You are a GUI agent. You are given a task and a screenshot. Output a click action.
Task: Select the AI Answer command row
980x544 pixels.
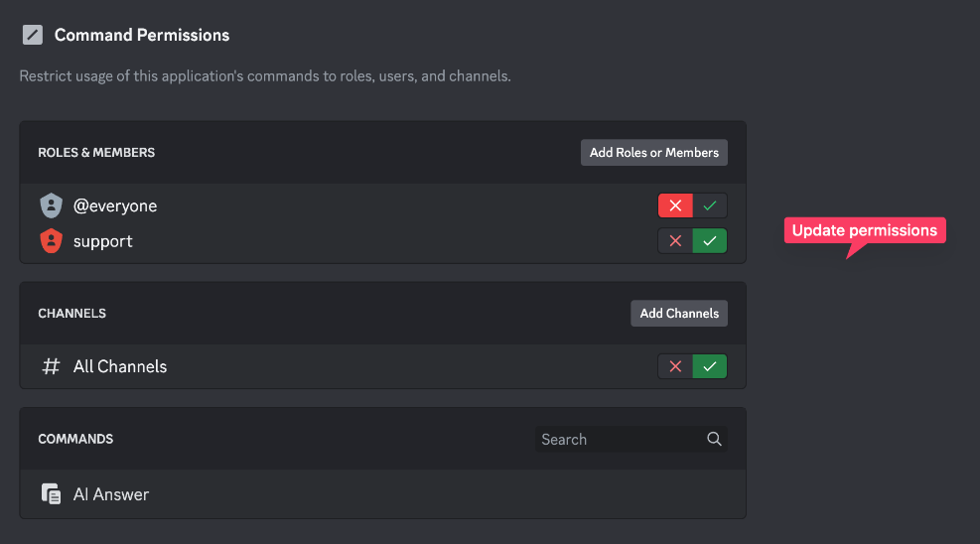coord(382,494)
